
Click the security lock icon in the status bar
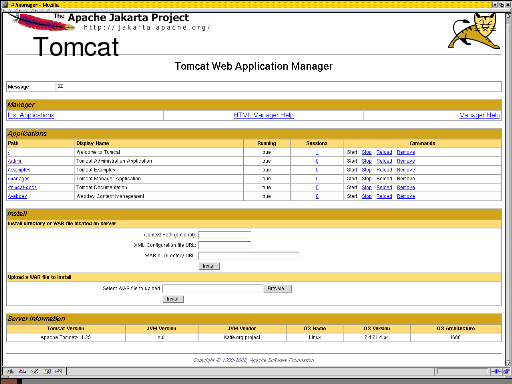[506, 371]
